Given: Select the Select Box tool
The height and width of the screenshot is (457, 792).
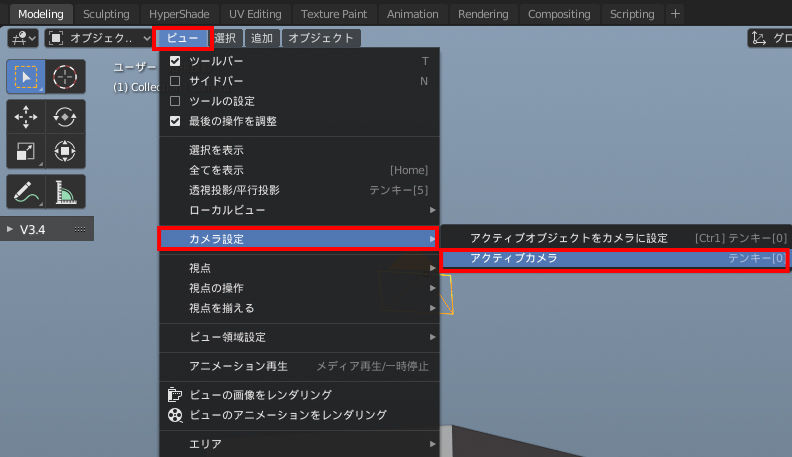Looking at the screenshot, I should pos(26,77).
